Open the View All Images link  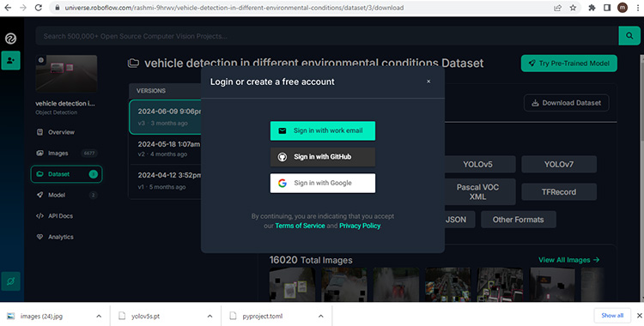click(x=568, y=260)
